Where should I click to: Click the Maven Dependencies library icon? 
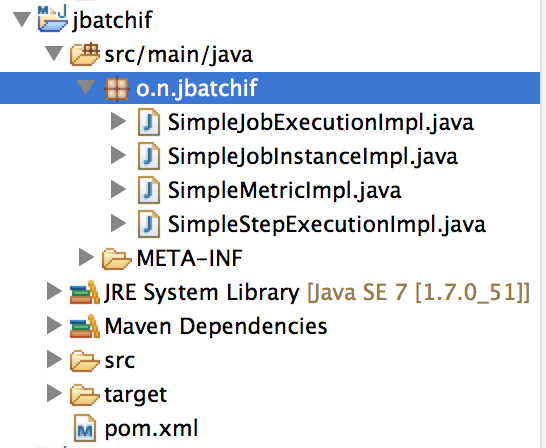click(85, 326)
